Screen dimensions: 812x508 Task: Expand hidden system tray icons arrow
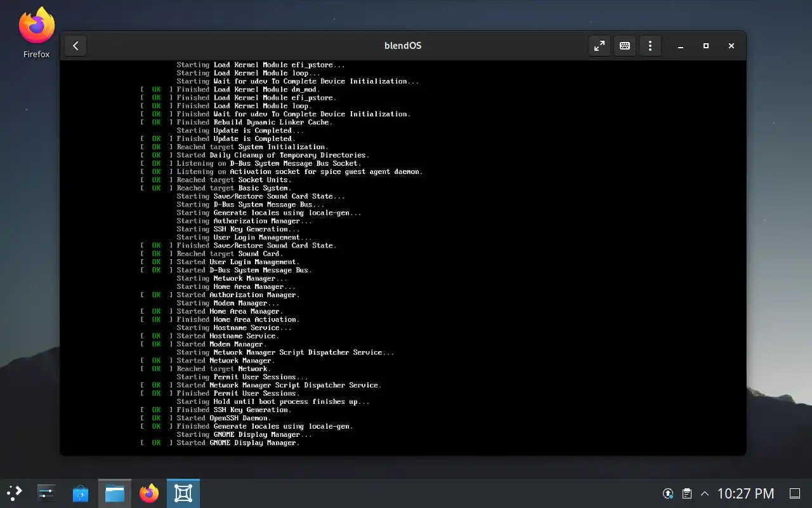point(705,493)
